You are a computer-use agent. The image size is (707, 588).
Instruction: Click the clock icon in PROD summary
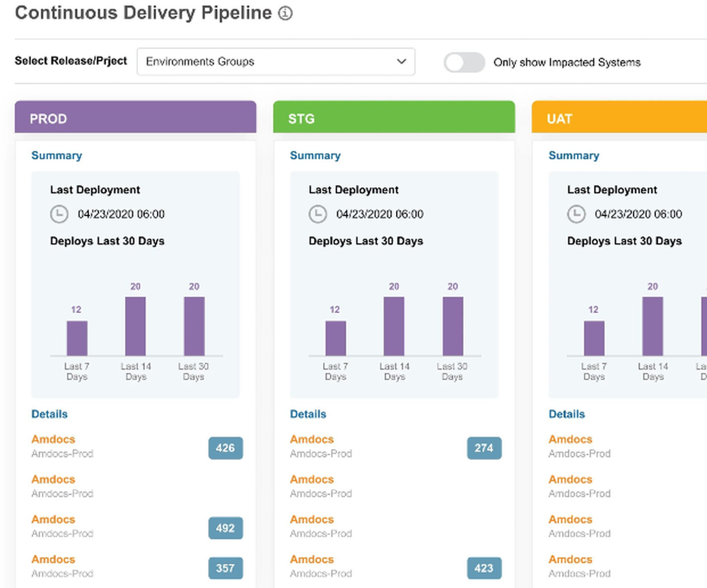coord(59,214)
